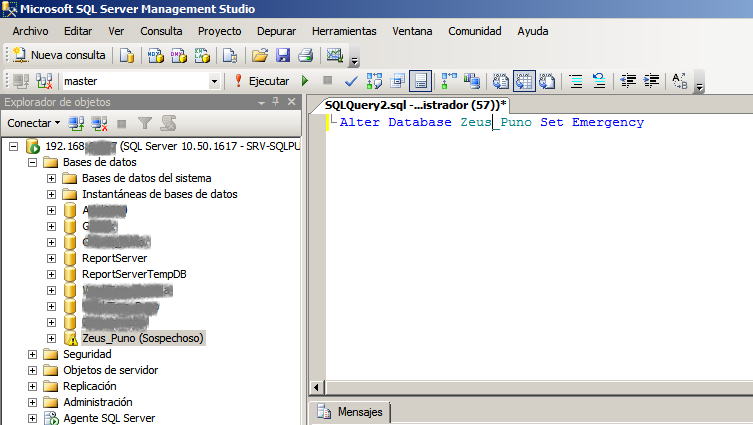Decrease indent of query text

tap(628, 81)
